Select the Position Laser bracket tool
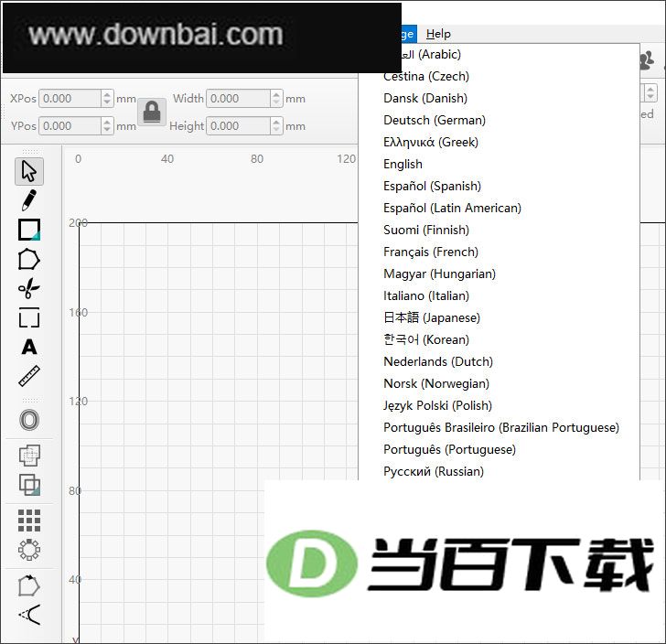The width and height of the screenshot is (666, 644). (29, 317)
